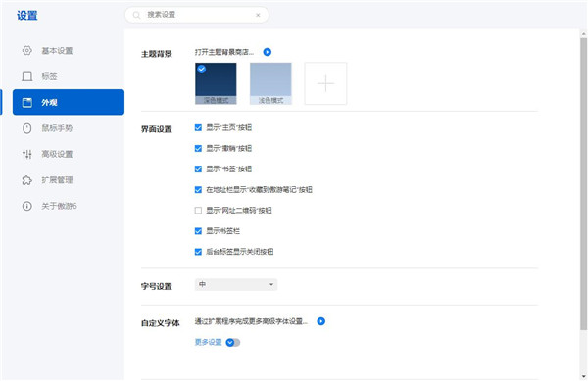
Task: Open 基本设置 section
Action: click(69, 51)
